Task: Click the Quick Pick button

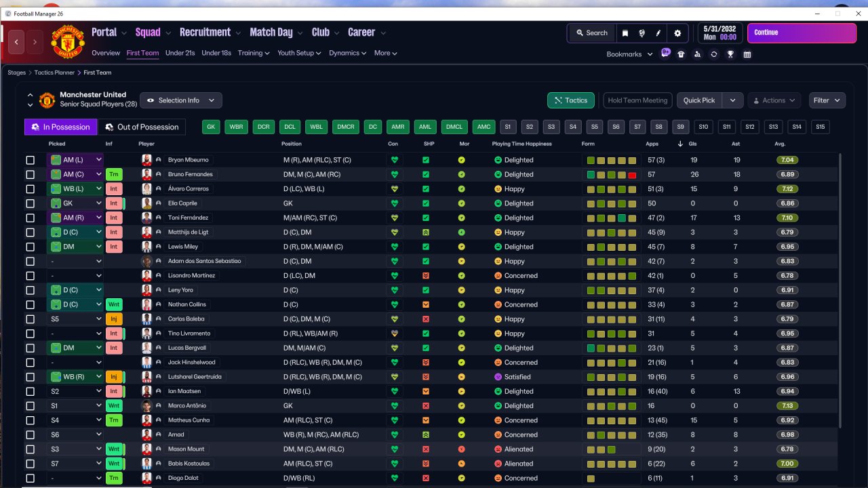Action: click(699, 100)
